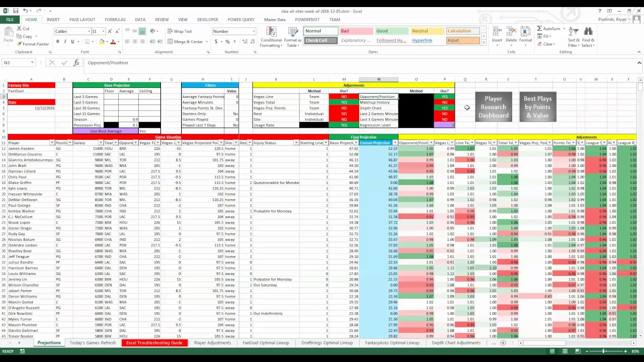
Task: Click the Save icon in Quick Access Toolbar
Action: [x=16, y=11]
